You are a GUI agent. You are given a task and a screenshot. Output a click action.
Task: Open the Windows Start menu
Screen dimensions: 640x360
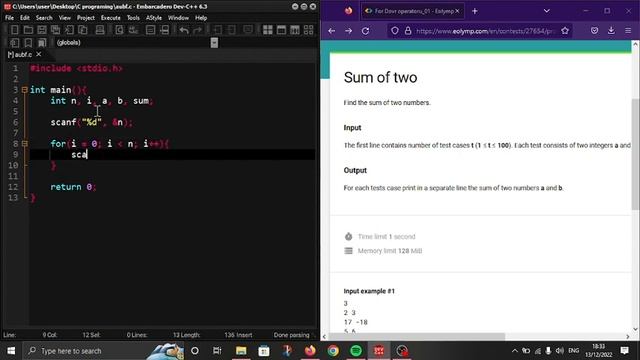(11, 351)
